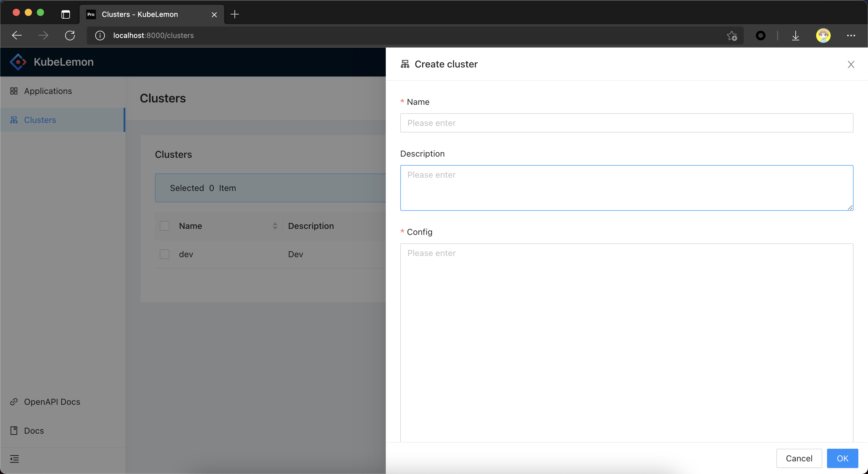Click the KubeLemon logo icon
Viewport: 868px width, 474px height.
[18, 62]
